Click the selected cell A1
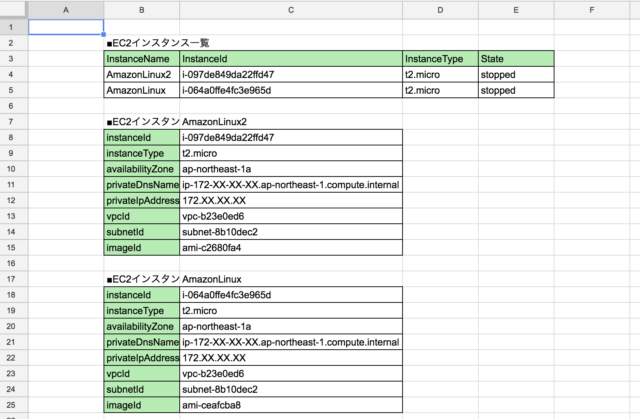Screen dimensions: 640x419 pos(66,27)
